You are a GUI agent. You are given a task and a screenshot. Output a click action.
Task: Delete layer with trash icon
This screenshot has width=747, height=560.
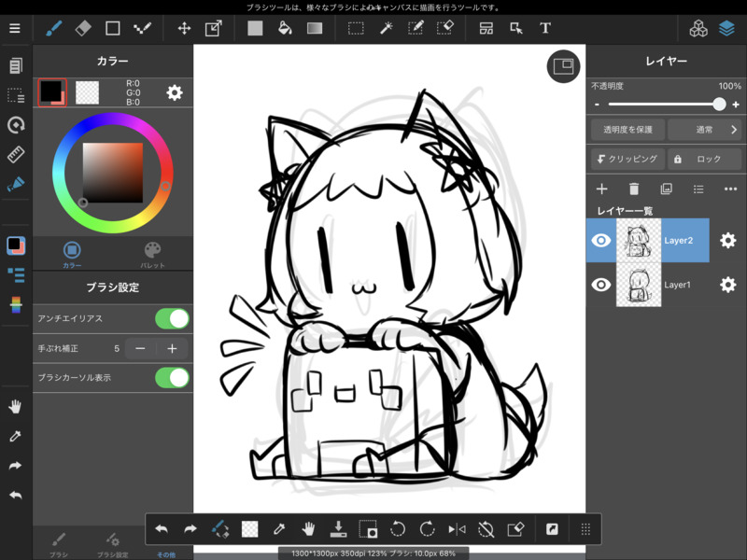[x=634, y=189]
